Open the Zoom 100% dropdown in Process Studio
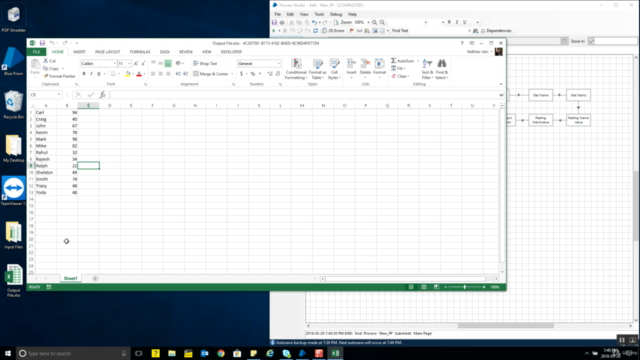 click(x=368, y=22)
